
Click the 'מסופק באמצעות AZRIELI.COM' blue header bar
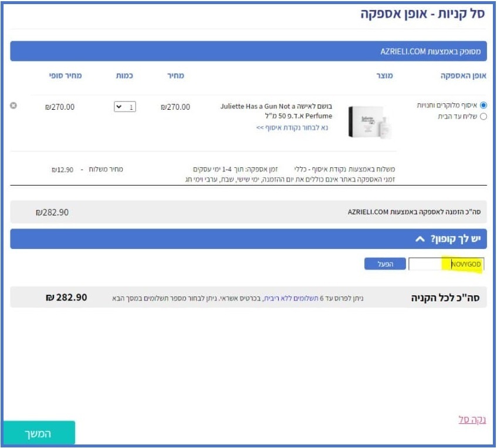tap(248, 52)
